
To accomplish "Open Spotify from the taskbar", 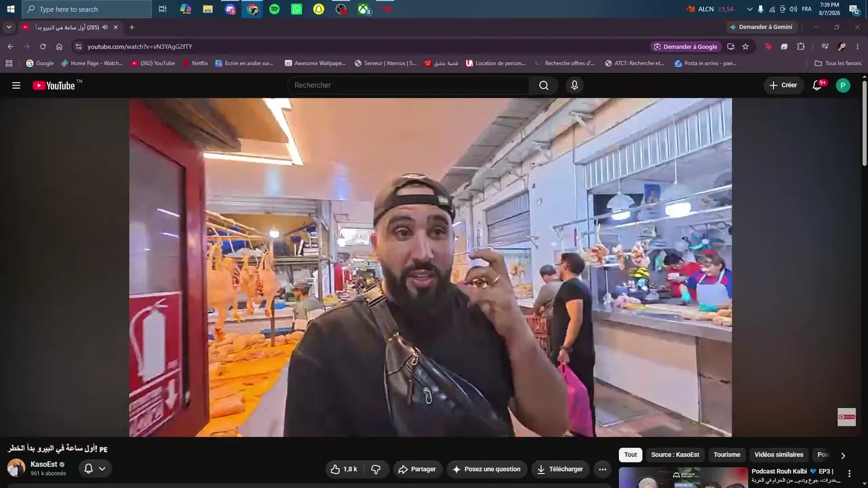I will point(275,9).
